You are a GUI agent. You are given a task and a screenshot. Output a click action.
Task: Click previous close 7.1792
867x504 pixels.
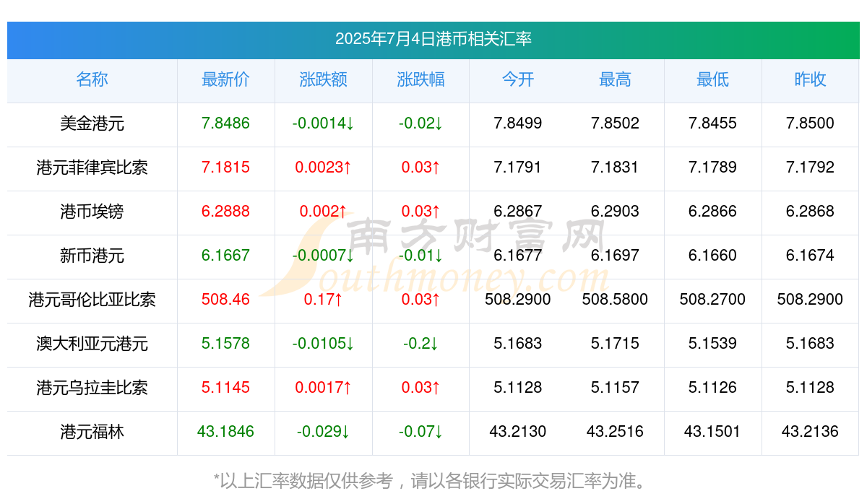[810, 168]
